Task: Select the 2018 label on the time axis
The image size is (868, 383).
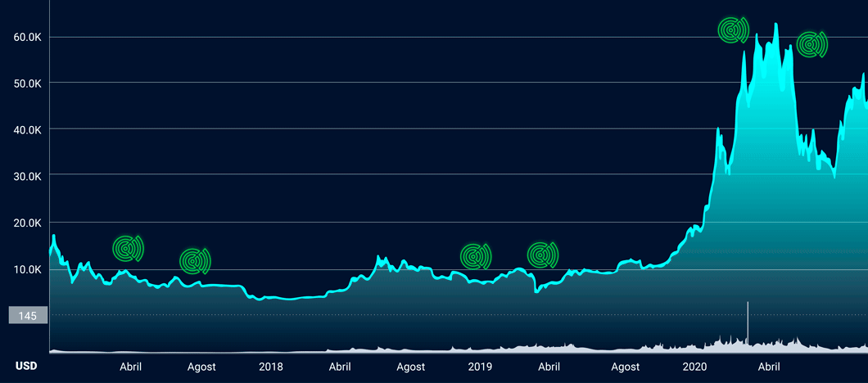Action: (270, 367)
